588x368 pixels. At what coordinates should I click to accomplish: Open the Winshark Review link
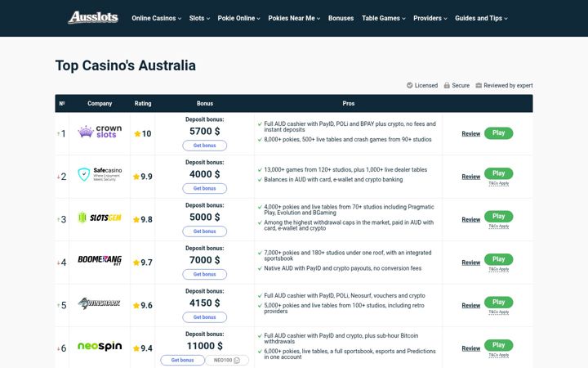[471, 305]
